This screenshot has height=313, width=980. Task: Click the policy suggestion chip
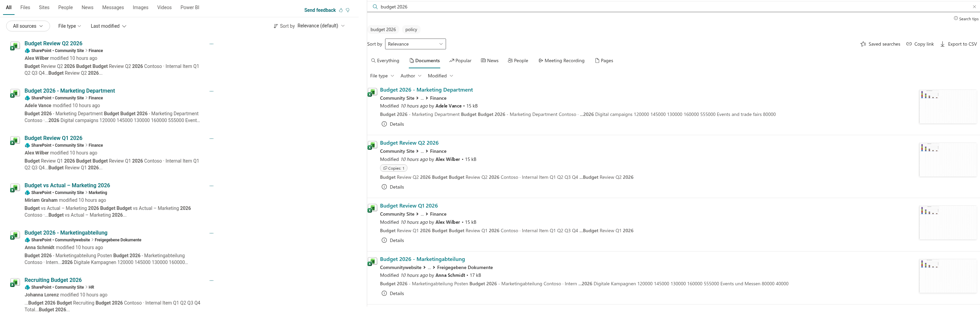point(411,30)
